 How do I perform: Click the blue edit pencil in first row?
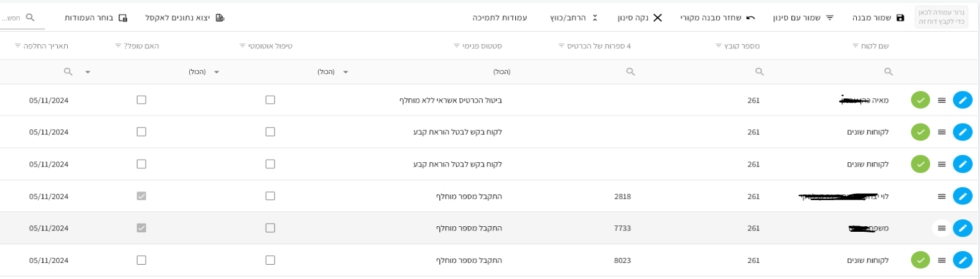963,100
